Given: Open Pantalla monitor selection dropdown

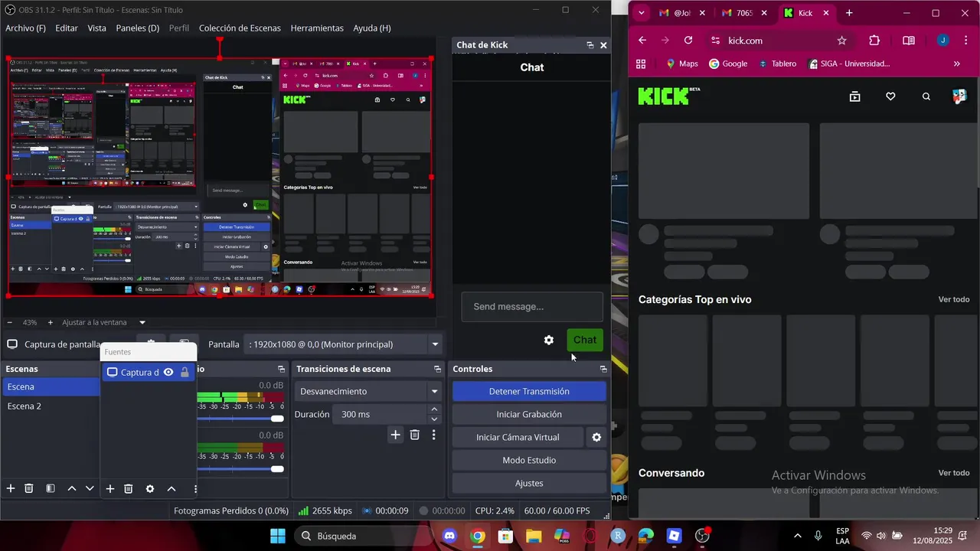Looking at the screenshot, I should click(343, 344).
